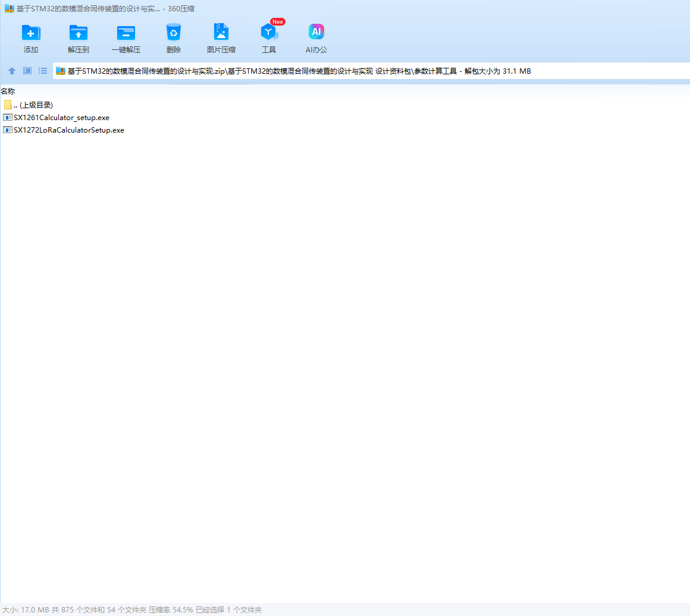Open the 工具 (Tools) icon with New badge
The image size is (690, 616).
[x=269, y=32]
